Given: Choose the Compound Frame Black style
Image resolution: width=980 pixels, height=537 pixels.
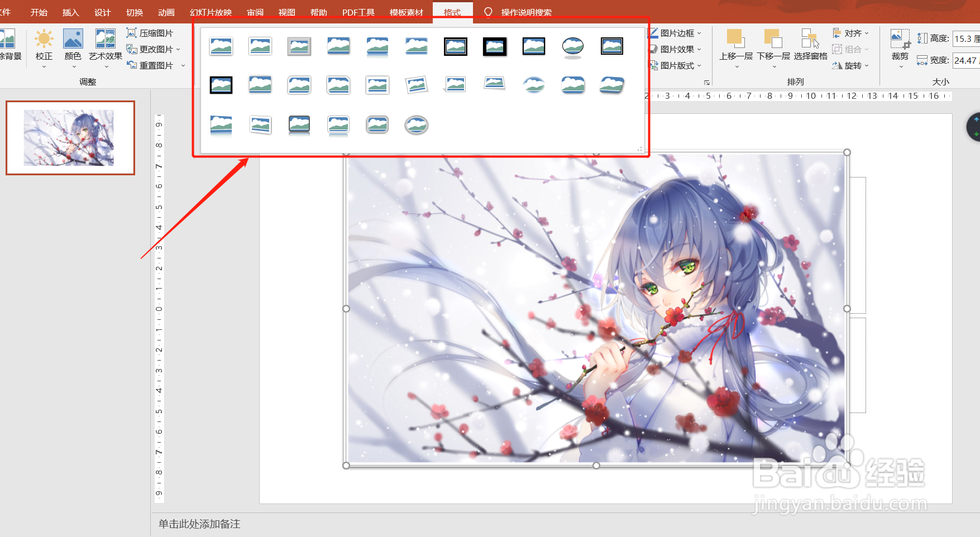Looking at the screenshot, I should [x=612, y=46].
